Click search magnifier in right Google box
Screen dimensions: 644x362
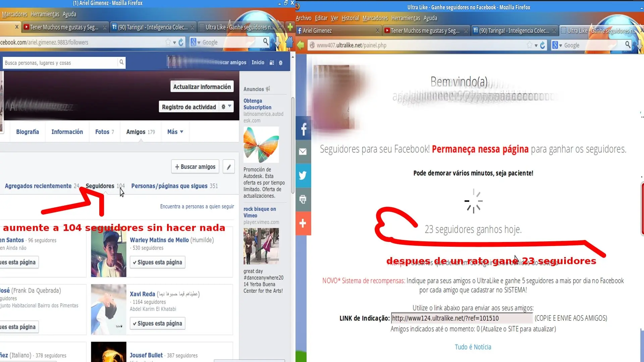point(628,45)
